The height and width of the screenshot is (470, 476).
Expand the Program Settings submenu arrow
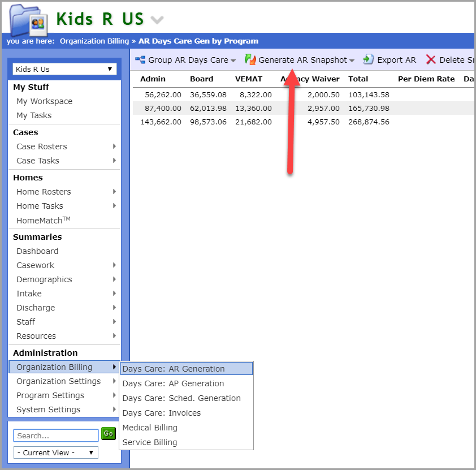114,395
